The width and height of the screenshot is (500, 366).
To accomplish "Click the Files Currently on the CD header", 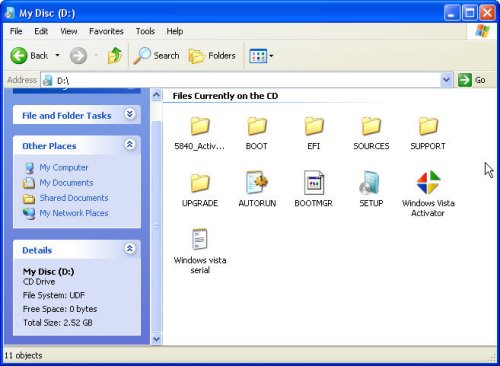I will tap(225, 96).
